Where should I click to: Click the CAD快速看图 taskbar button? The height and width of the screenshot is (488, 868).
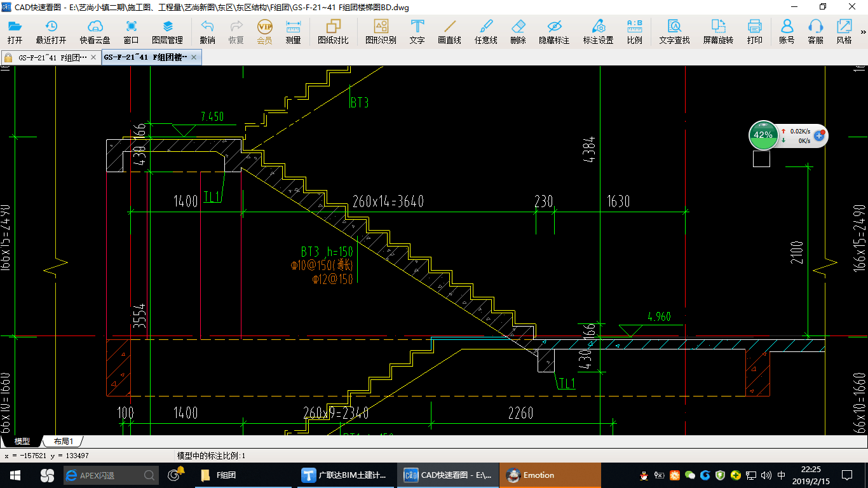(448, 475)
